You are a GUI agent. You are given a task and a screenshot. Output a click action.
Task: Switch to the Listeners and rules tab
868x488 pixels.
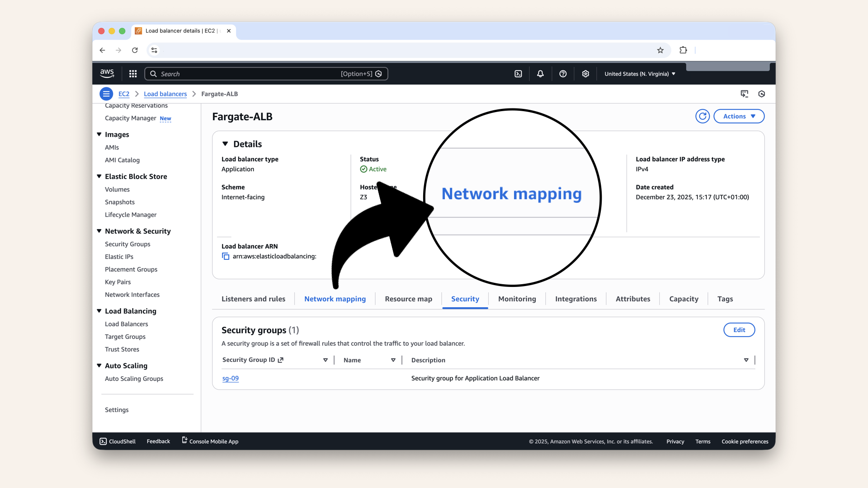(x=253, y=299)
